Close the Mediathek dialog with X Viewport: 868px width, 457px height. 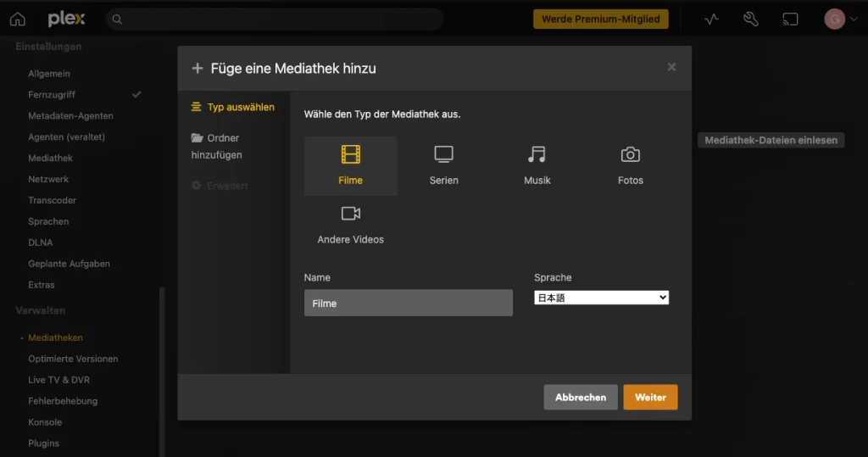pos(671,67)
